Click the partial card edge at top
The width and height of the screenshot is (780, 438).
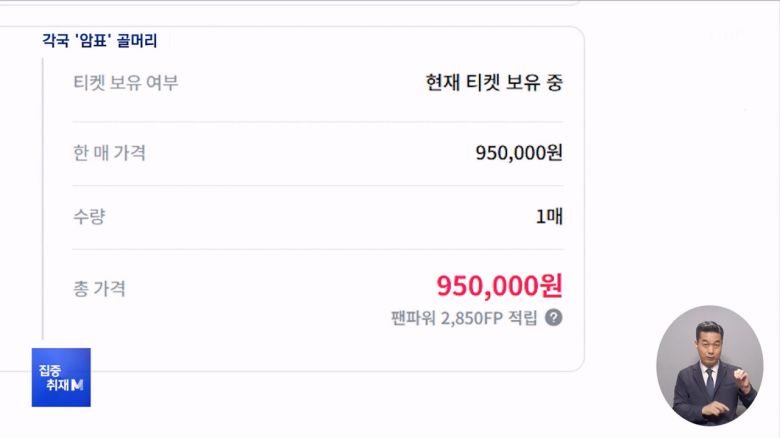[x=291, y=2]
